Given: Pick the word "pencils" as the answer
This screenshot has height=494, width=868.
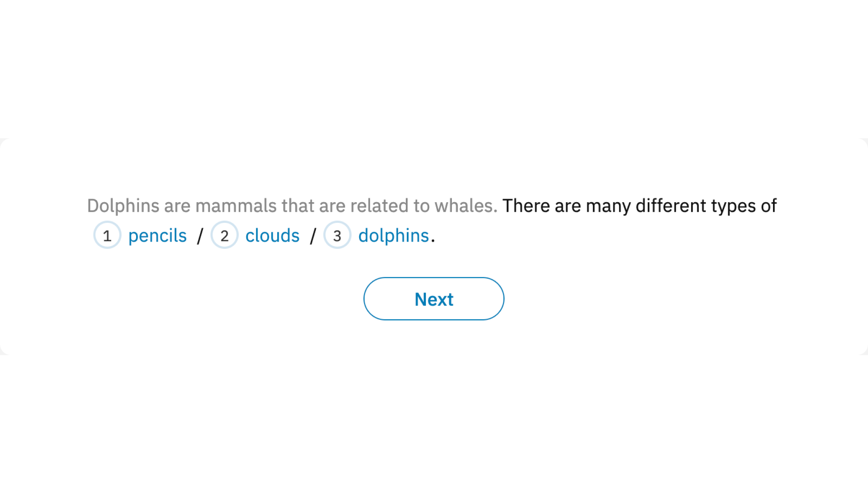Looking at the screenshot, I should 157,235.
